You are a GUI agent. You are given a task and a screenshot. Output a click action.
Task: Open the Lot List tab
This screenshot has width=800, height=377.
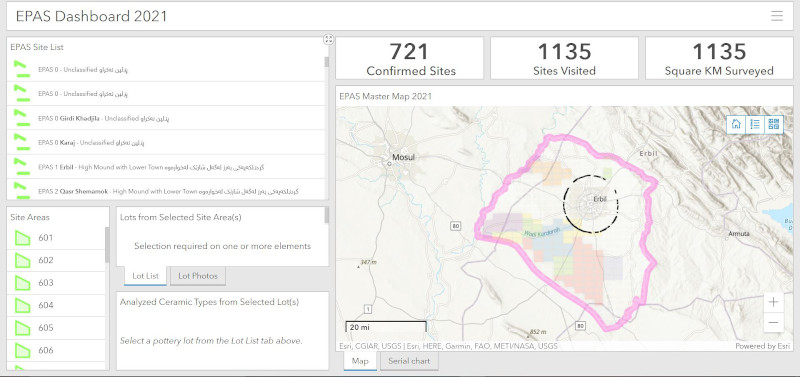tap(145, 276)
